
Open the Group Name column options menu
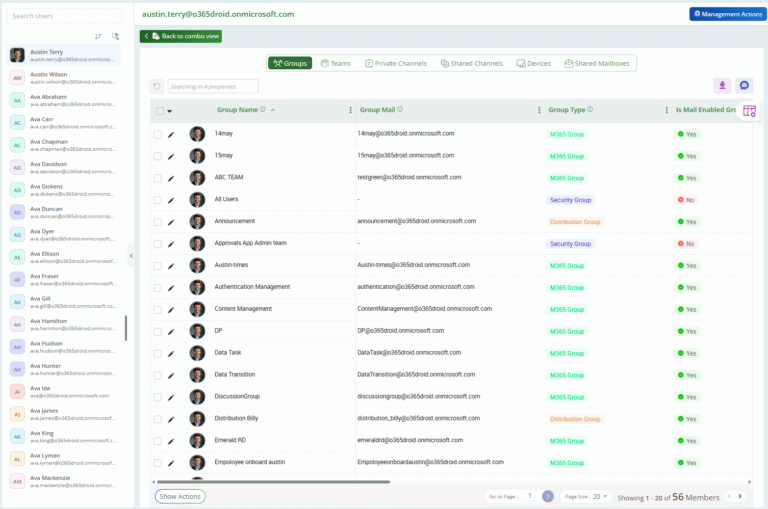pos(350,110)
